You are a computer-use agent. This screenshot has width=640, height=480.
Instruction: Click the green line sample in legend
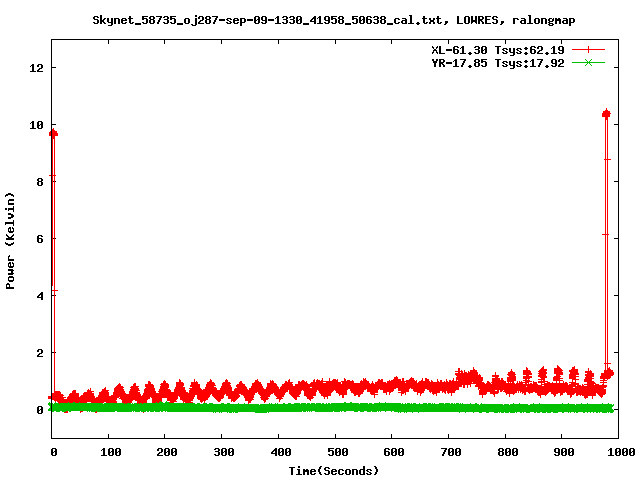[x=588, y=63]
